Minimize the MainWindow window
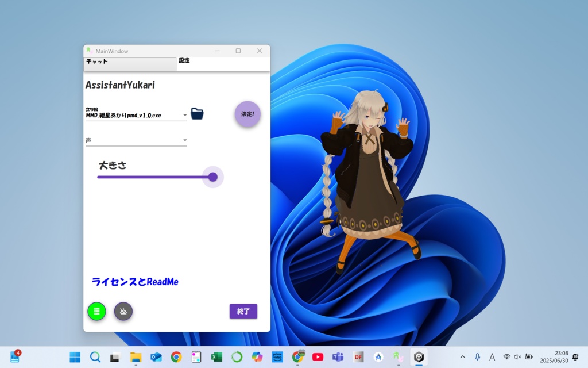Viewport: 588px width, 368px height. pyautogui.click(x=217, y=51)
